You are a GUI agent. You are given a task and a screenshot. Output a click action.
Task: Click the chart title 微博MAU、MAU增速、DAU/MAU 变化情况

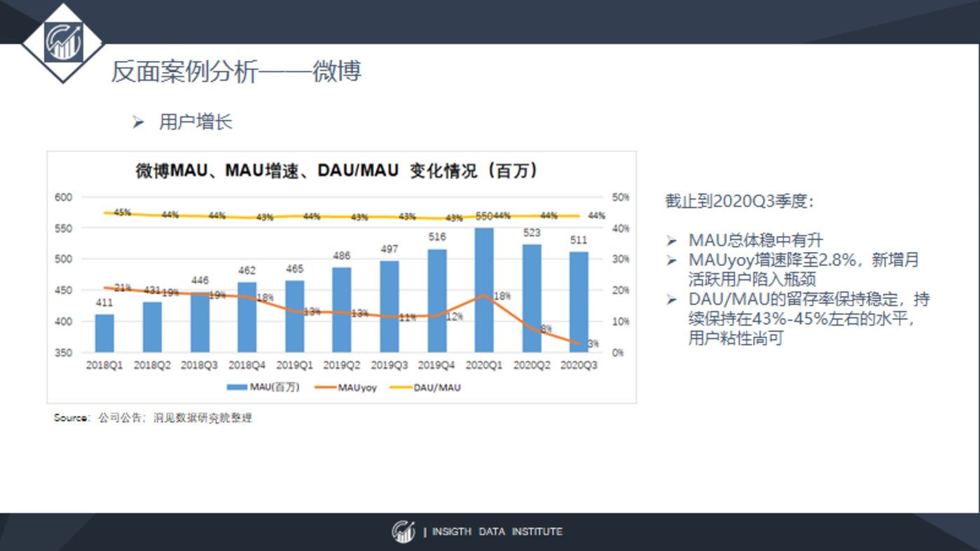336,171
